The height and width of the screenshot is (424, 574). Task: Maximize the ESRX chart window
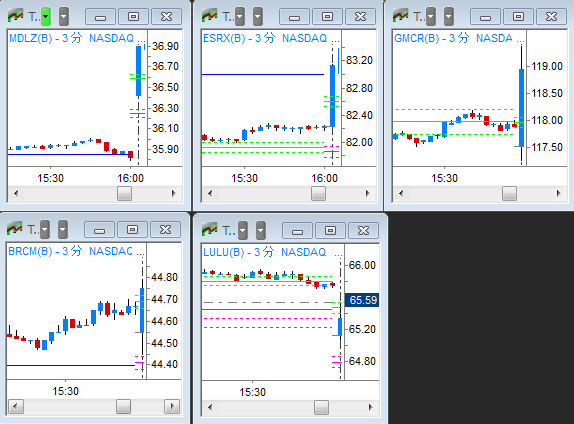[327, 17]
